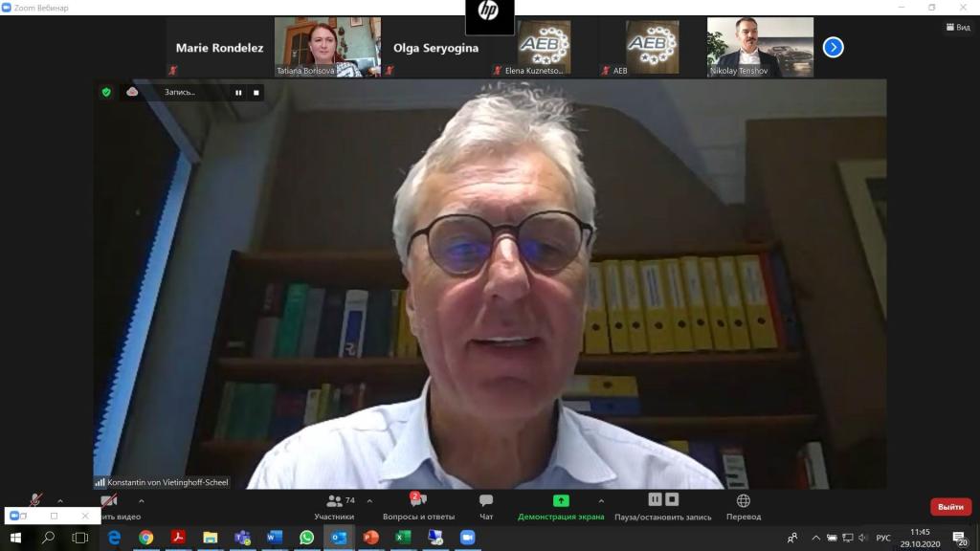This screenshot has width=980, height=551.
Task: Show hidden system tray icons
Action: point(815,538)
